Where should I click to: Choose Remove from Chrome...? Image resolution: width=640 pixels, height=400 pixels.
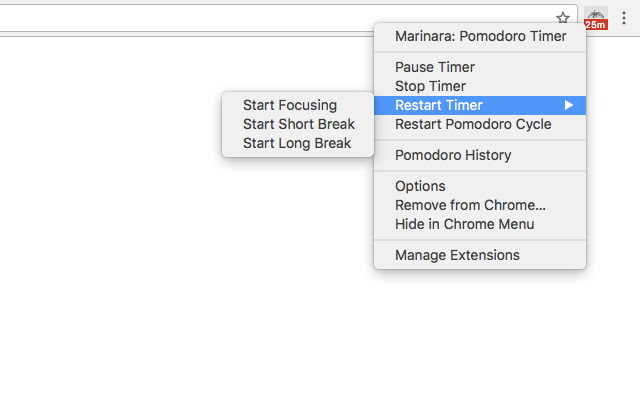470,205
